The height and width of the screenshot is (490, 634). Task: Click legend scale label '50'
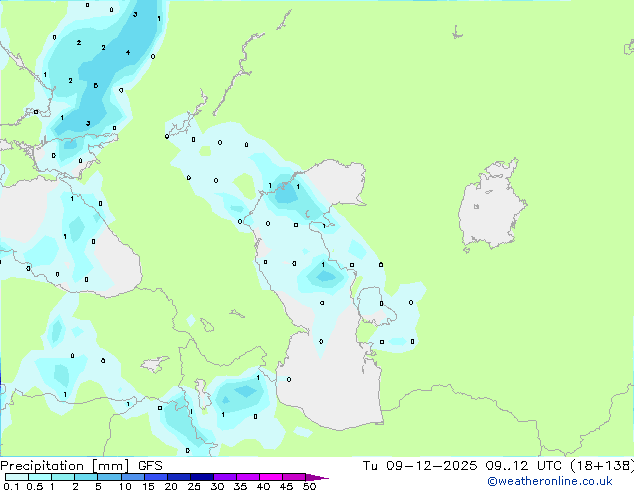pos(309,486)
